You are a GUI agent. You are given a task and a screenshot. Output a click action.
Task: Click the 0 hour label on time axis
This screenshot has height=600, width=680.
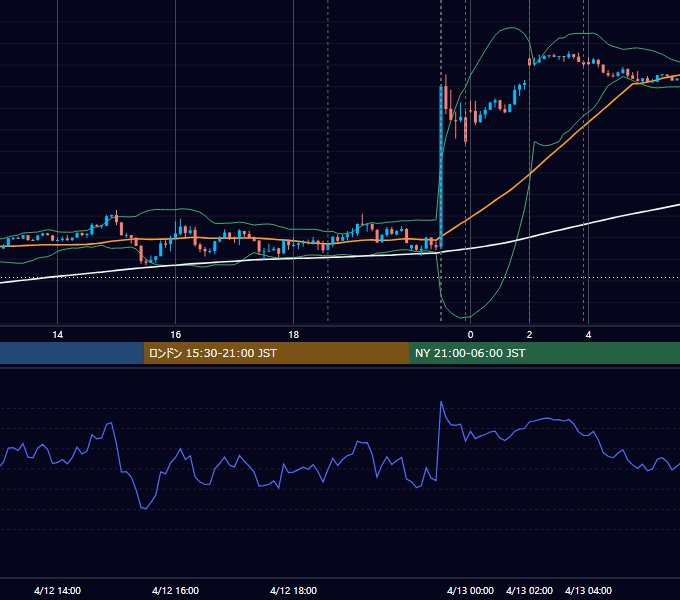point(471,335)
